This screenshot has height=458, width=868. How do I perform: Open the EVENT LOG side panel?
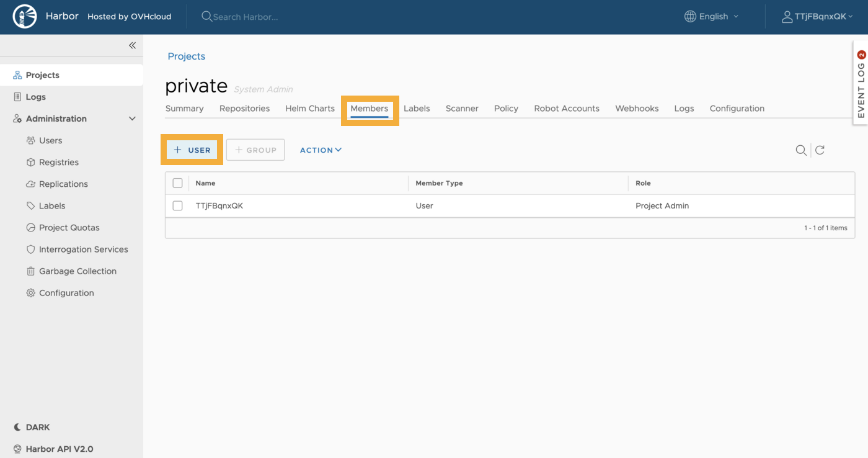click(x=861, y=83)
